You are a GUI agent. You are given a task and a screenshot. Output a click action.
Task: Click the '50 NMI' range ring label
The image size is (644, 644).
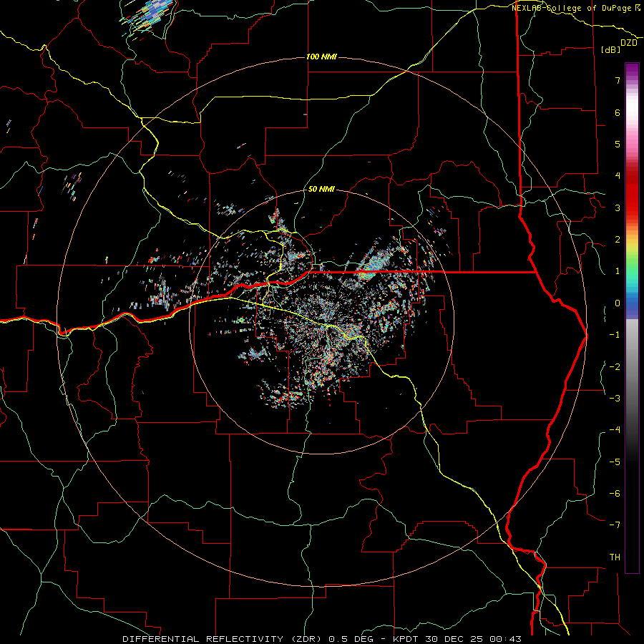(321, 189)
